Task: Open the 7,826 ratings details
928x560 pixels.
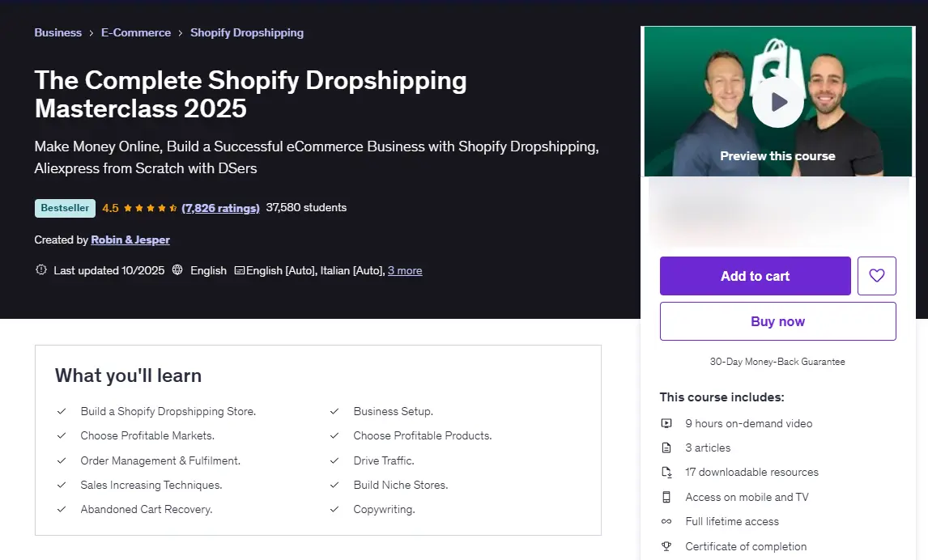Action: 220,208
